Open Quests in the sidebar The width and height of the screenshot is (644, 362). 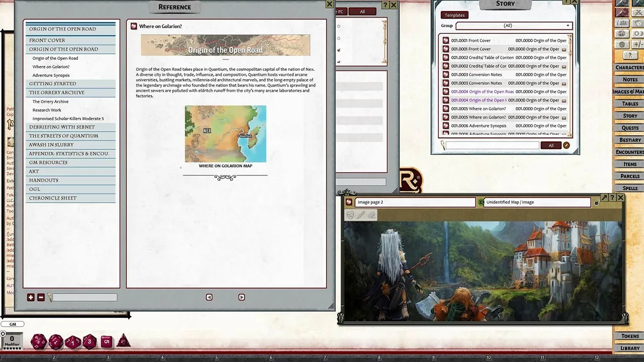(629, 128)
